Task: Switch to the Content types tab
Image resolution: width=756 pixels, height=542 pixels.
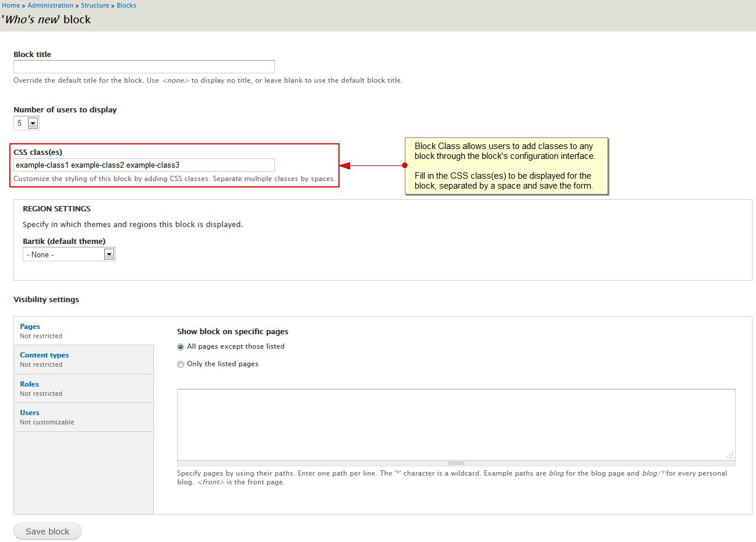Action: 83,359
